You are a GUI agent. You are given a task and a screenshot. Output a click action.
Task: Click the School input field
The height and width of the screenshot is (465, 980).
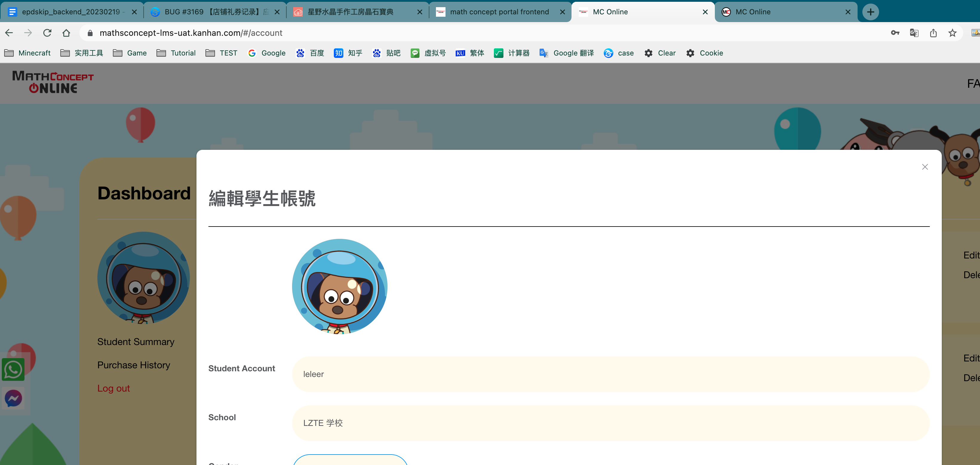coord(611,423)
